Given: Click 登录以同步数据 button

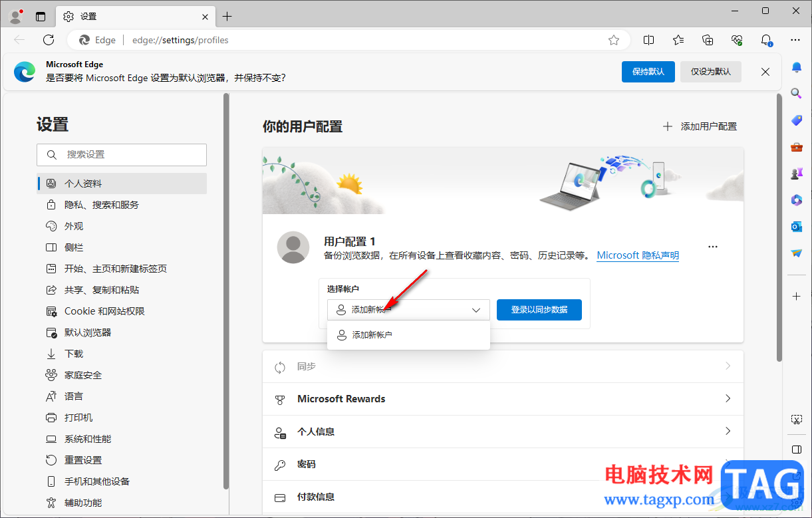Looking at the screenshot, I should 539,310.
